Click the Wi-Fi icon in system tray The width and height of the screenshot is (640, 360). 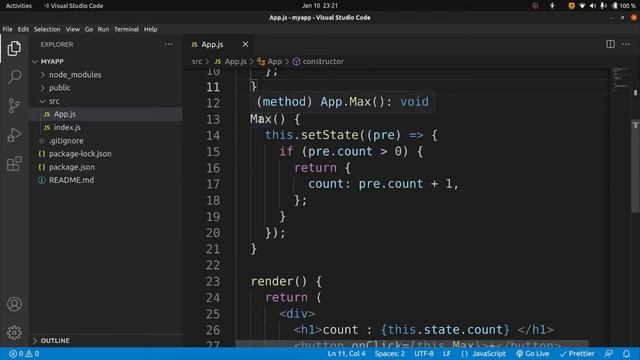[x=582, y=6]
